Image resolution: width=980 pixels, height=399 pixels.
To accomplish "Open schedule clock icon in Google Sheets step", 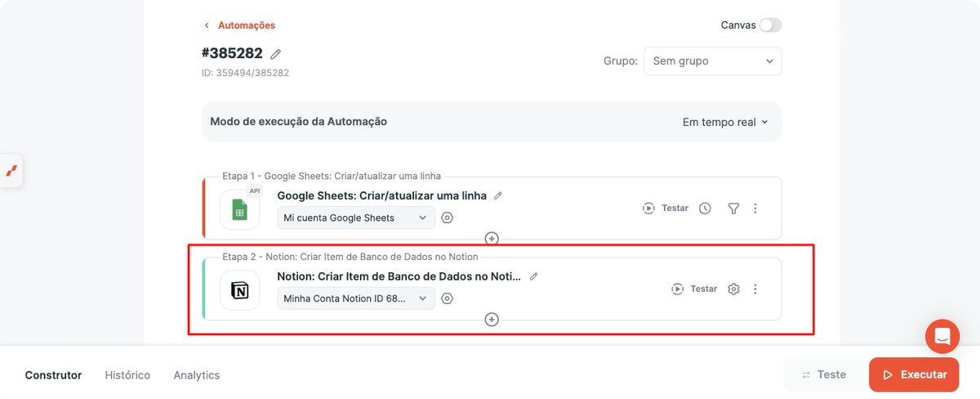I will tap(705, 208).
